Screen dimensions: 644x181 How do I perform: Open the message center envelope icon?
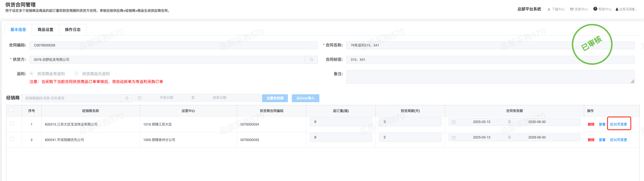572,9
